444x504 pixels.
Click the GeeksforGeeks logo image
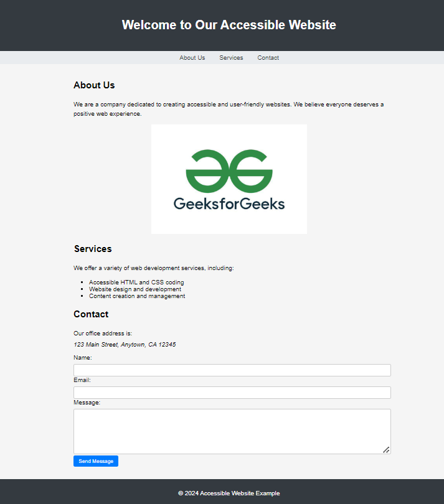(229, 179)
